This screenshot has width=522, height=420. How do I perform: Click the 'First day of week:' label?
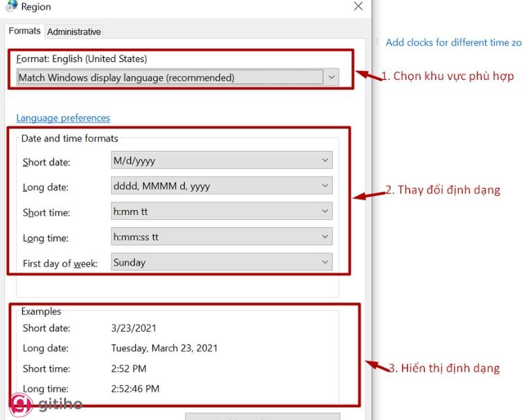tap(61, 264)
